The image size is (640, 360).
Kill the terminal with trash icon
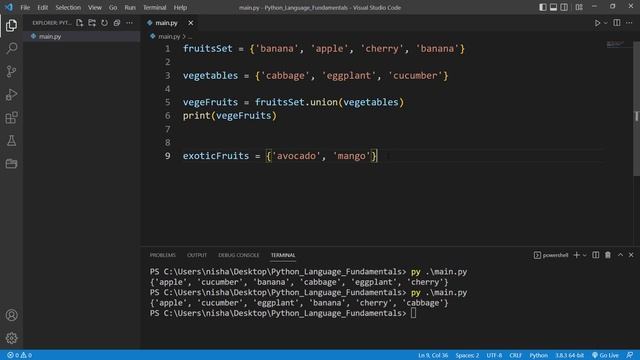click(608, 255)
